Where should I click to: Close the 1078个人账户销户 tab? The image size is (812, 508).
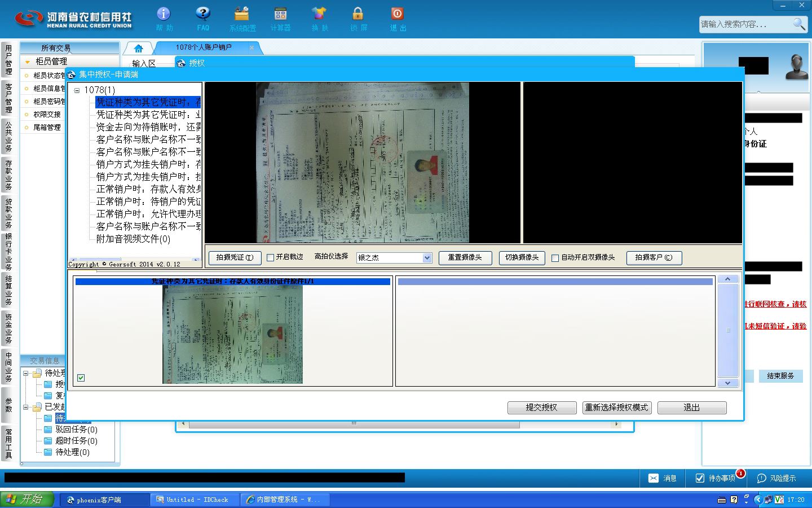tap(251, 47)
